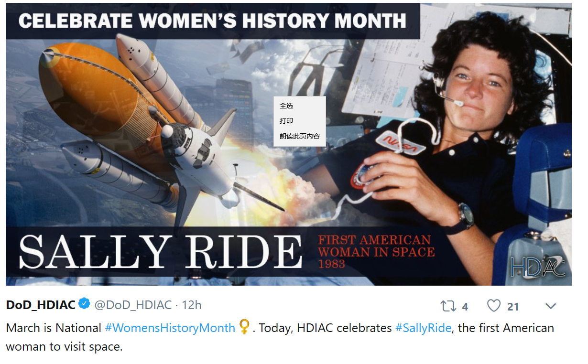Open the #WomensHistoryMonth hashtag
Viewport: 588px width, 364px height.
pos(170,328)
